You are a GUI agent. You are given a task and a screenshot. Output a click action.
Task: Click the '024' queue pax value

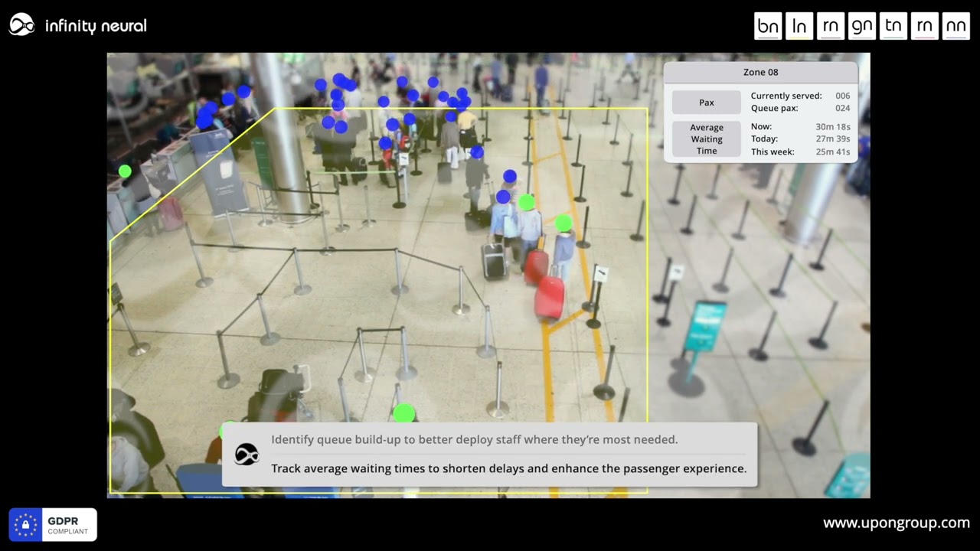click(842, 109)
